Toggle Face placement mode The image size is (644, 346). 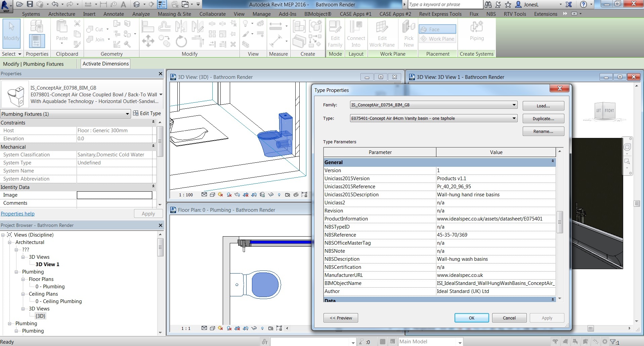click(437, 29)
